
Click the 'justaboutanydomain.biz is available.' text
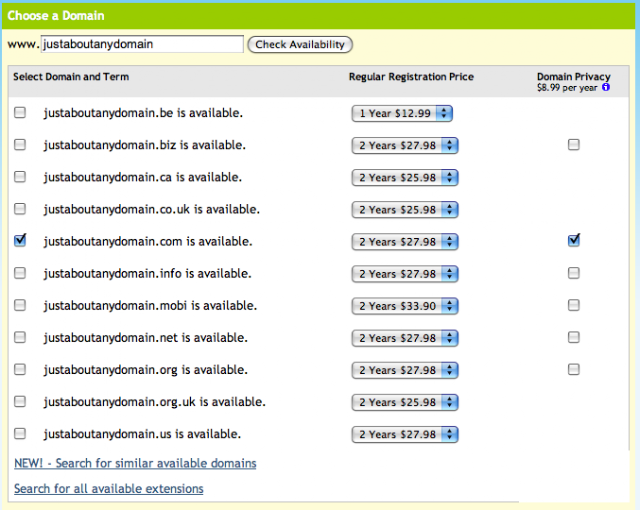(x=145, y=145)
